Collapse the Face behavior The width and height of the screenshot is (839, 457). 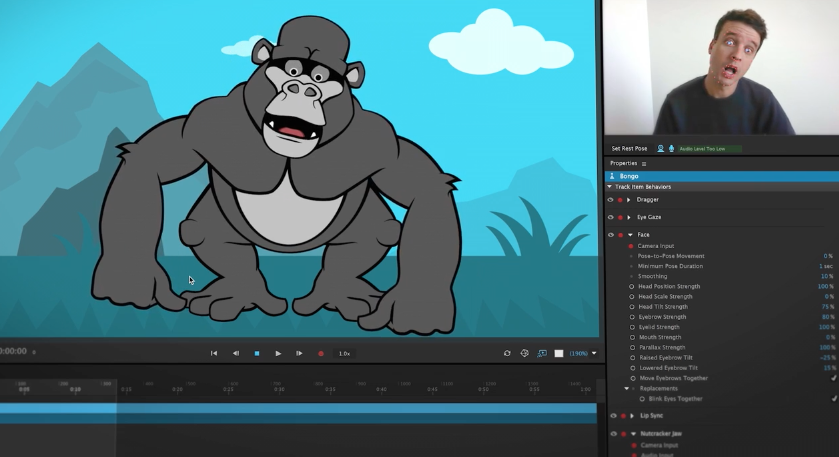pos(630,235)
